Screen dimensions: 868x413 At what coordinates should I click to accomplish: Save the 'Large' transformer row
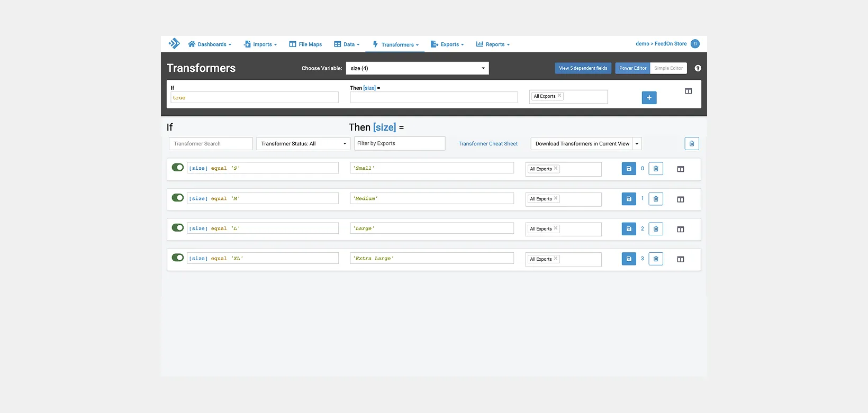629,229
